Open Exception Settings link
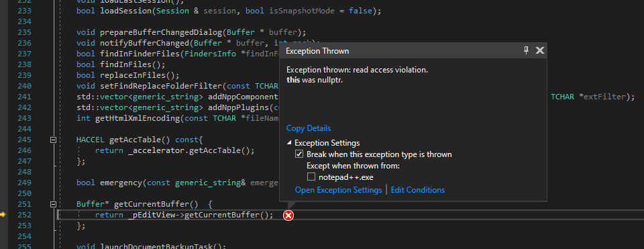Viewport: 644px width, 249px height. [x=338, y=190]
